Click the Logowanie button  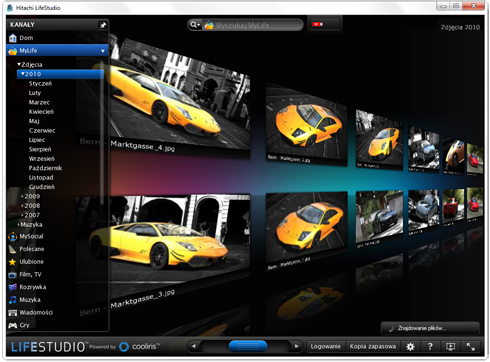pyautogui.click(x=326, y=347)
